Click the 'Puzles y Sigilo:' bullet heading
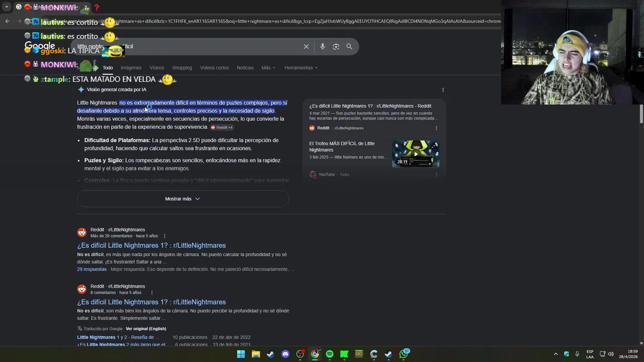 click(x=104, y=160)
